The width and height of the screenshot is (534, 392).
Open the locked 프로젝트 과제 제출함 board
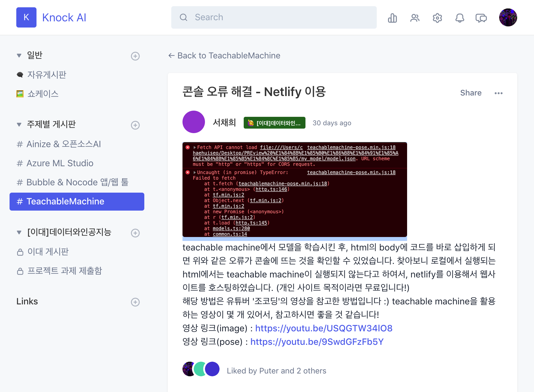click(60, 271)
